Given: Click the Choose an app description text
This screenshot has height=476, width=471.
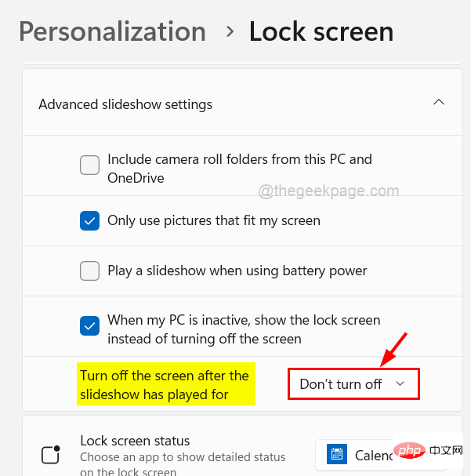Looking at the screenshot, I should (x=183, y=457).
